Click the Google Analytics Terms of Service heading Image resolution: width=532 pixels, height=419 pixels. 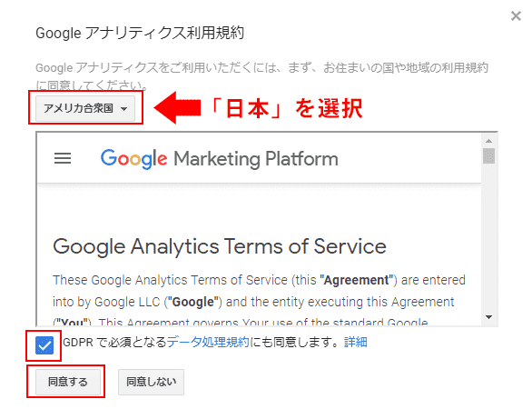tap(220, 246)
